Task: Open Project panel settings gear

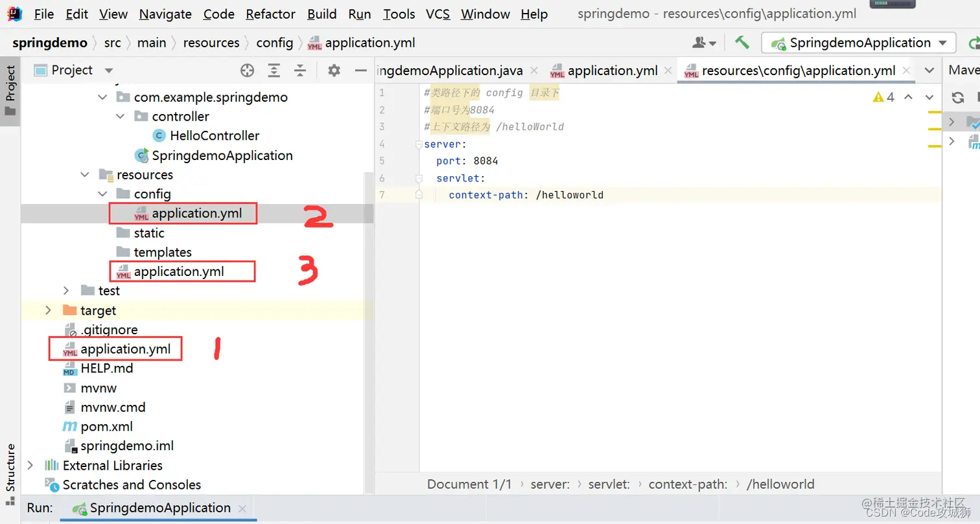Action: pyautogui.click(x=334, y=71)
